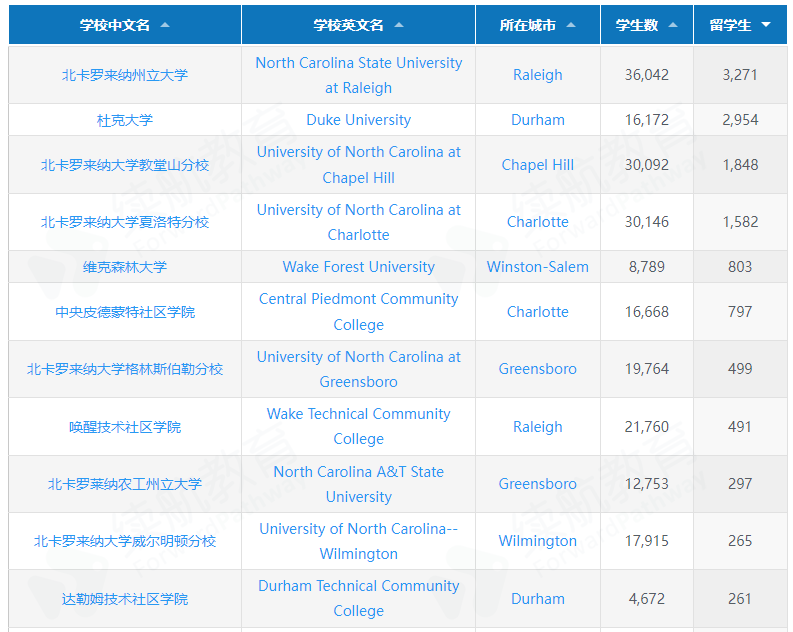Select student count 30,146
793x632 pixels.
click(647, 222)
